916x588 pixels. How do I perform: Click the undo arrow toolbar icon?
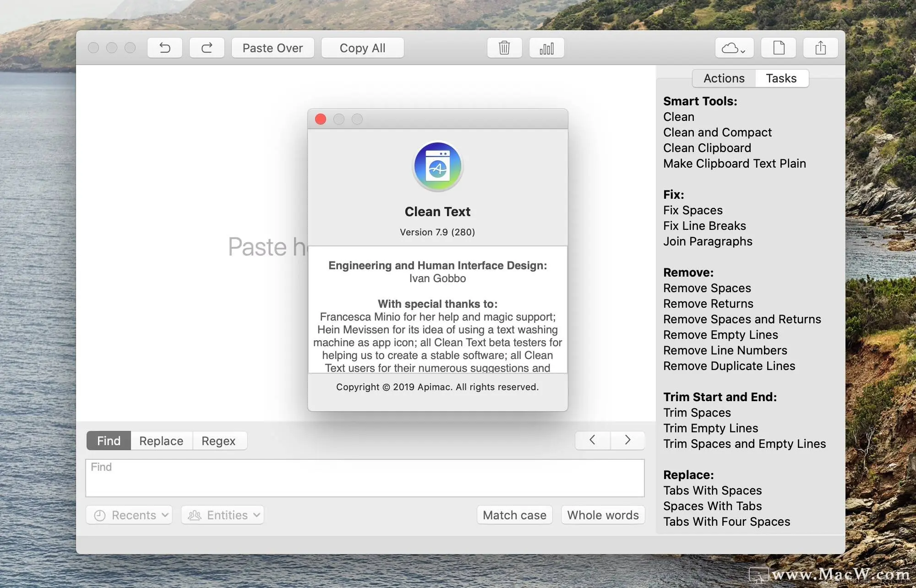point(165,48)
